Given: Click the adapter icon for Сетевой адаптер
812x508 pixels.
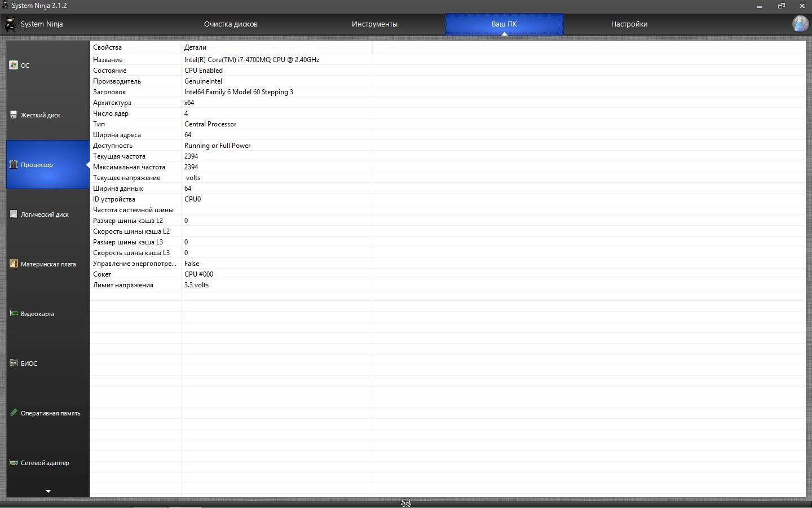Looking at the screenshot, I should click(14, 462).
